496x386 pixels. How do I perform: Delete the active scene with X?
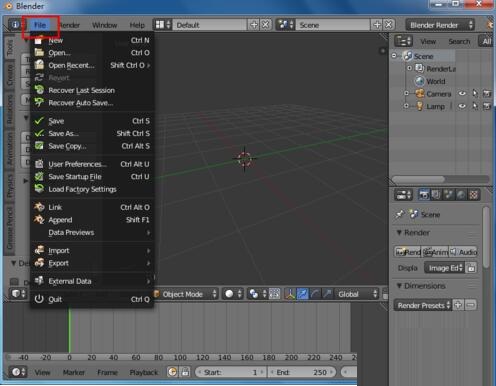tap(389, 25)
